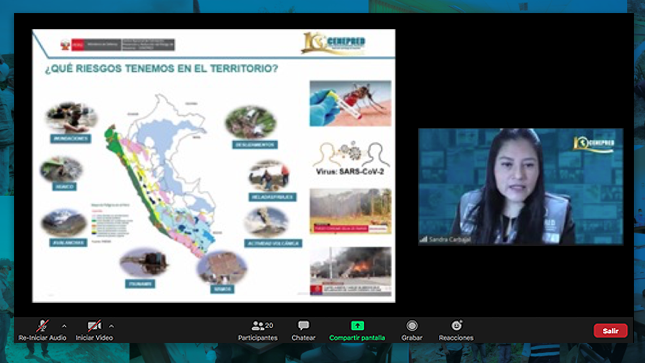Click the ACTIVIDAD VOLCÁNICA label

[x=273, y=243]
